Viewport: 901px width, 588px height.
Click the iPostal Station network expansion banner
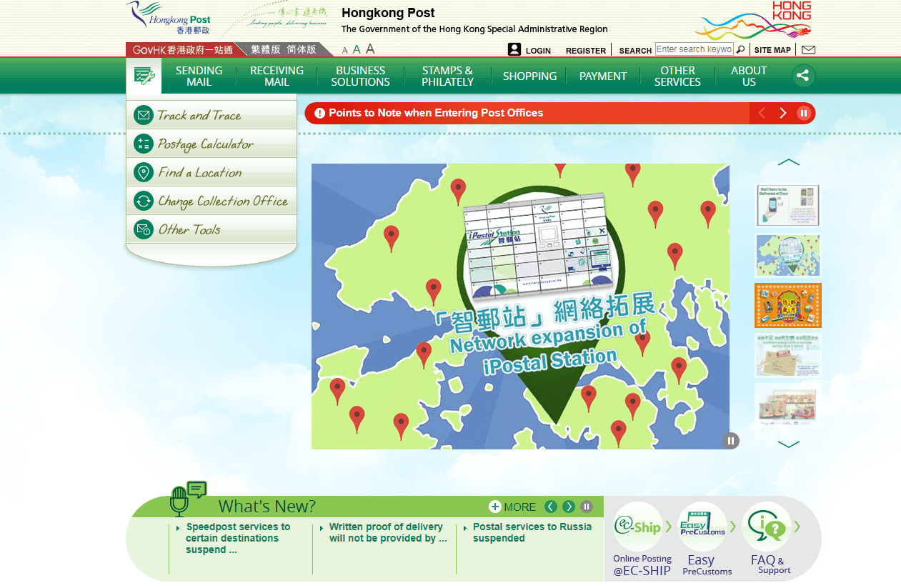[520, 307]
